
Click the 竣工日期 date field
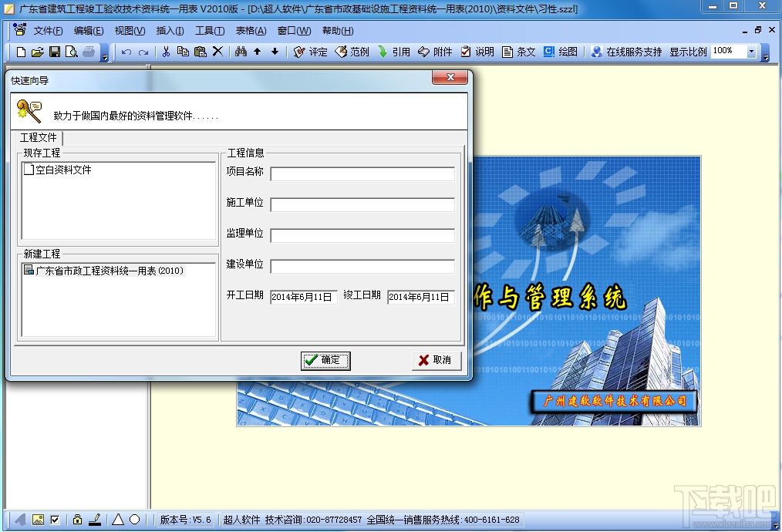click(x=420, y=297)
